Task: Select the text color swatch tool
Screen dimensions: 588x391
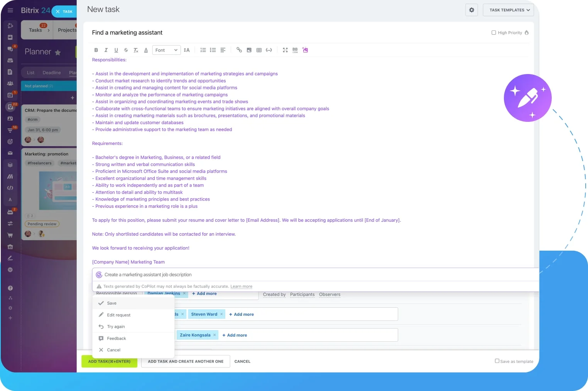Action: tap(146, 50)
